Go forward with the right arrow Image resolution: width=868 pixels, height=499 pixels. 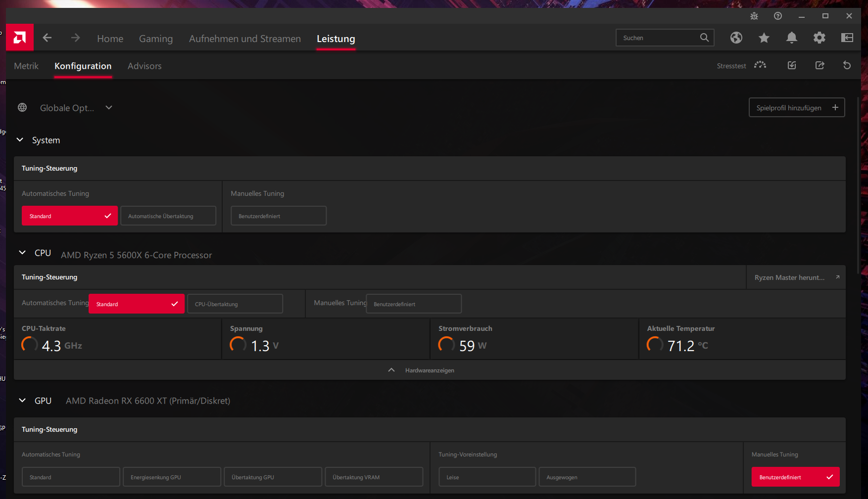tap(75, 38)
